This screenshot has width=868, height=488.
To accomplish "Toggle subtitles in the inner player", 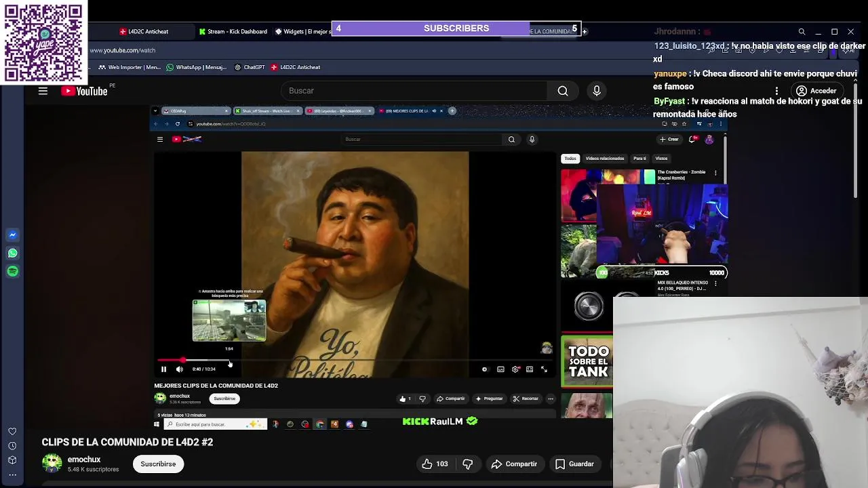I will (500, 369).
